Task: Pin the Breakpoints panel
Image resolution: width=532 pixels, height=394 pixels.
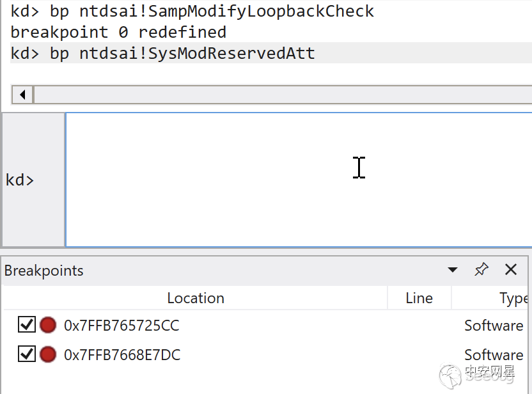Action: (481, 270)
